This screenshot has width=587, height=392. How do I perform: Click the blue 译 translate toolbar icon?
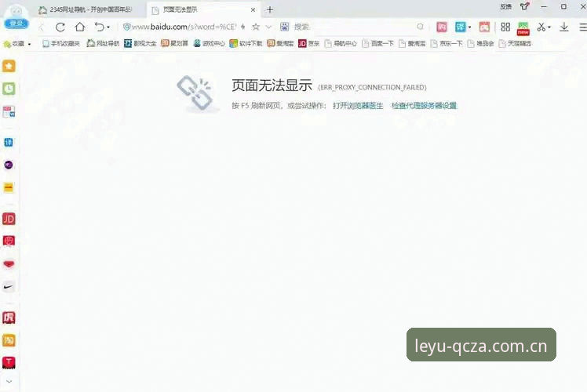point(460,27)
